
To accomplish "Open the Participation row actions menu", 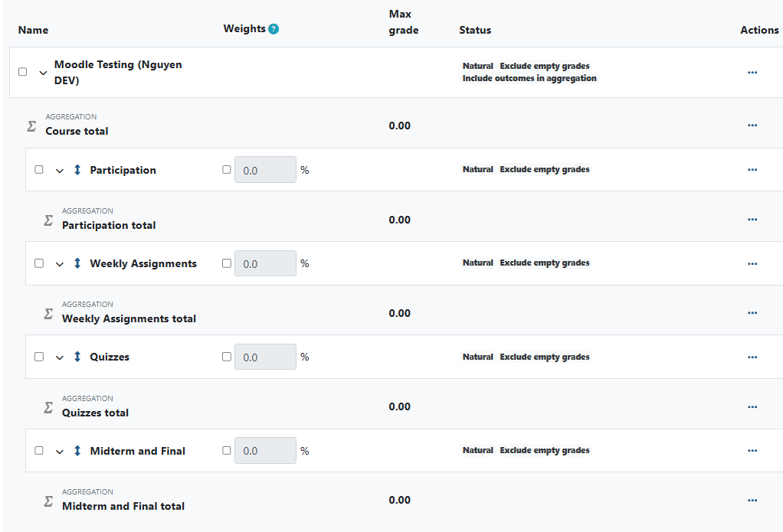I will pyautogui.click(x=752, y=169).
